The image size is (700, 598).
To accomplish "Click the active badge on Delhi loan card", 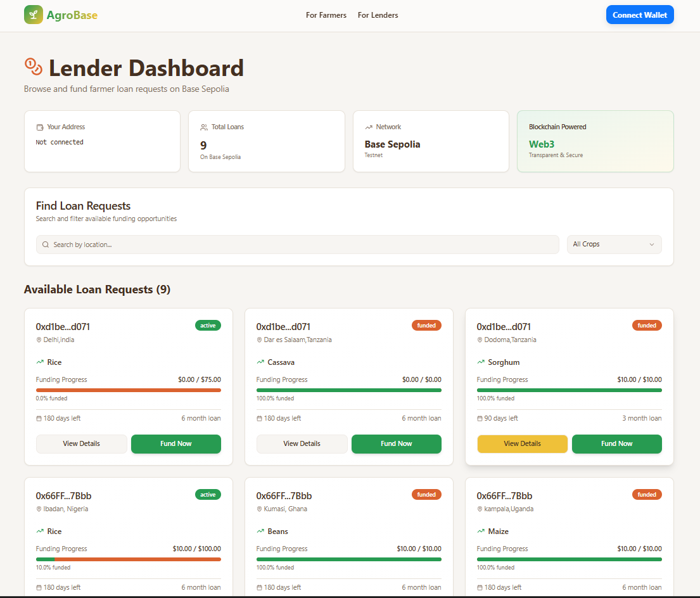I will [x=208, y=326].
